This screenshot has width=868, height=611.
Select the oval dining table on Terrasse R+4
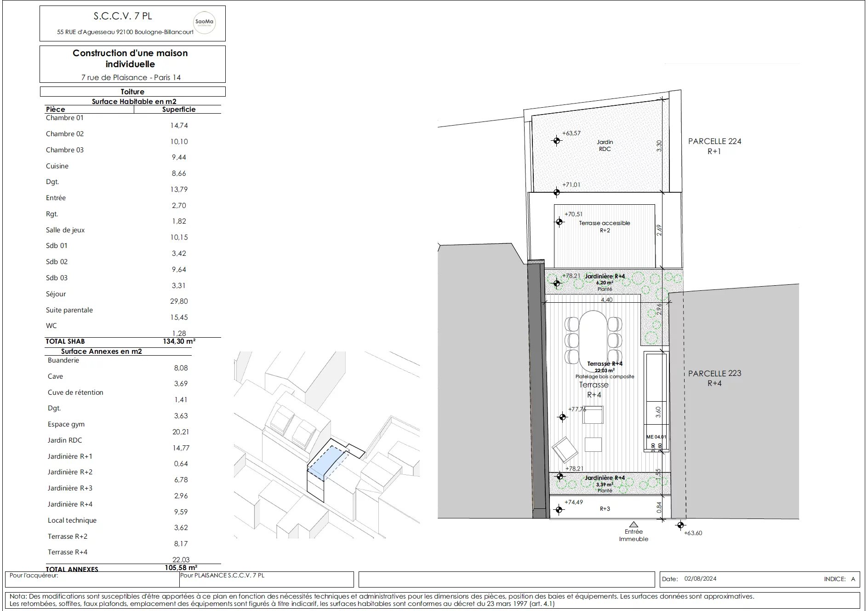click(x=593, y=338)
